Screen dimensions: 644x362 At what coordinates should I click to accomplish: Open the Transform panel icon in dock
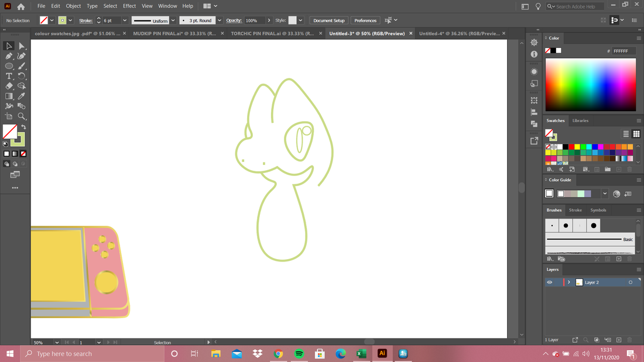(534, 100)
